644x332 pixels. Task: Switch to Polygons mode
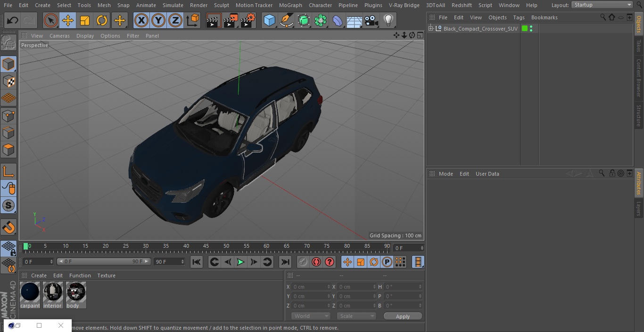coord(8,150)
